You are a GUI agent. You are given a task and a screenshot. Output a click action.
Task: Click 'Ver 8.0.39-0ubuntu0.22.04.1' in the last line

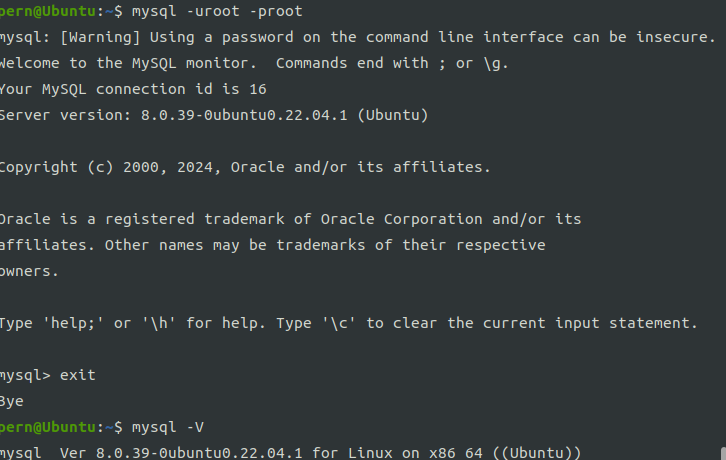click(181, 453)
